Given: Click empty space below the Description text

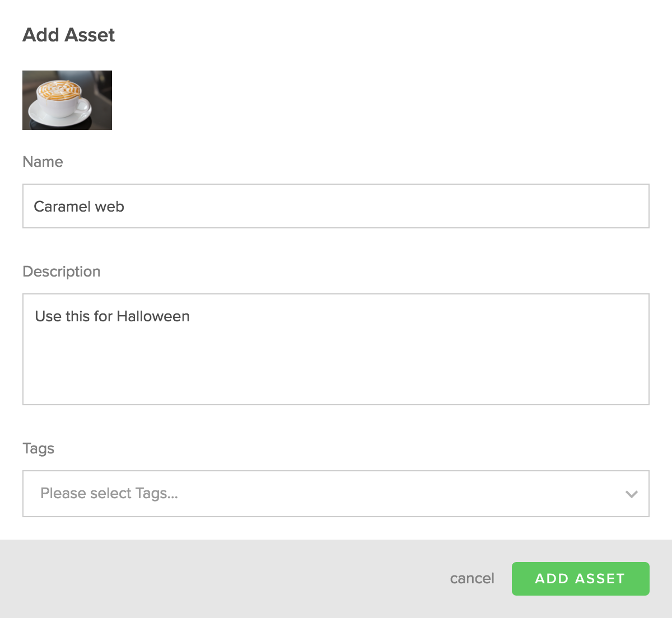Looking at the screenshot, I should (336, 369).
